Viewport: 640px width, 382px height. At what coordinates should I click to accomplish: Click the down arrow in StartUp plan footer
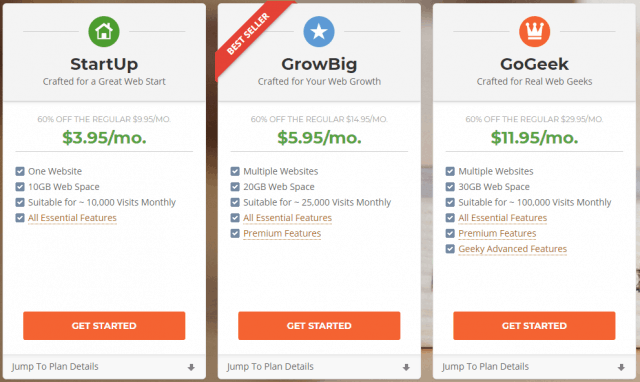click(x=191, y=367)
